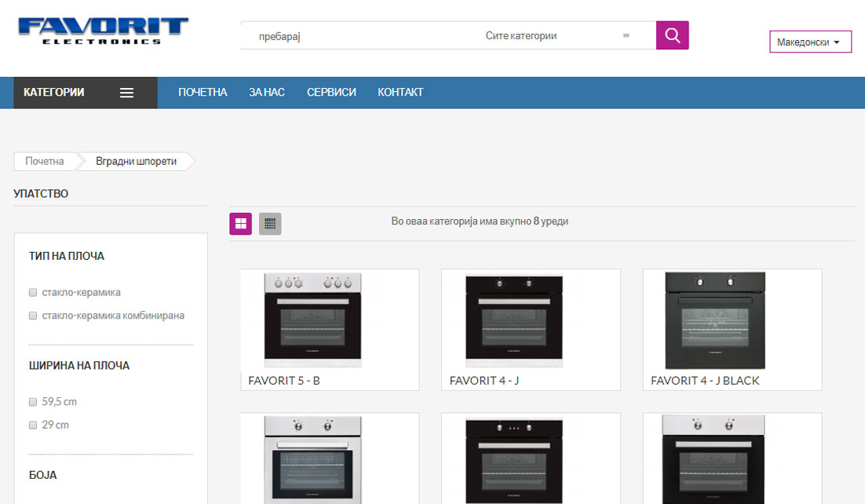Open FAVORIT 5 - B oven image
865x504 pixels.
point(313,320)
